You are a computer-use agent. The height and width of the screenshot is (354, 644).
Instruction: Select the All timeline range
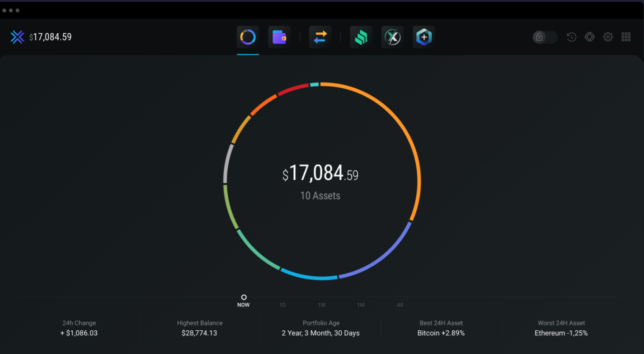(400, 305)
